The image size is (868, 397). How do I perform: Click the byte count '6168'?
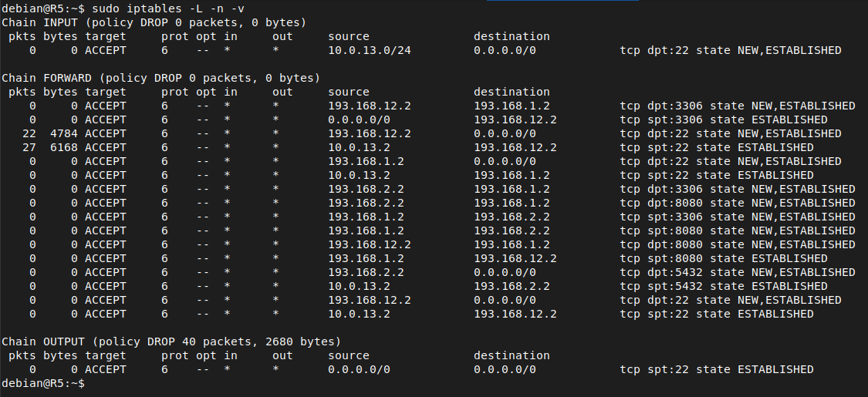click(x=64, y=147)
